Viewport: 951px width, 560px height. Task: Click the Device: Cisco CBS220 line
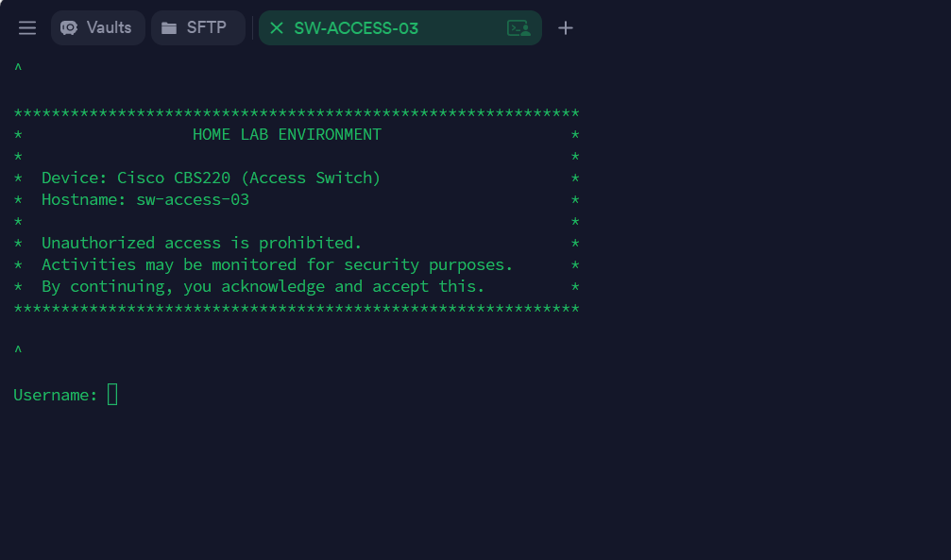pos(211,178)
